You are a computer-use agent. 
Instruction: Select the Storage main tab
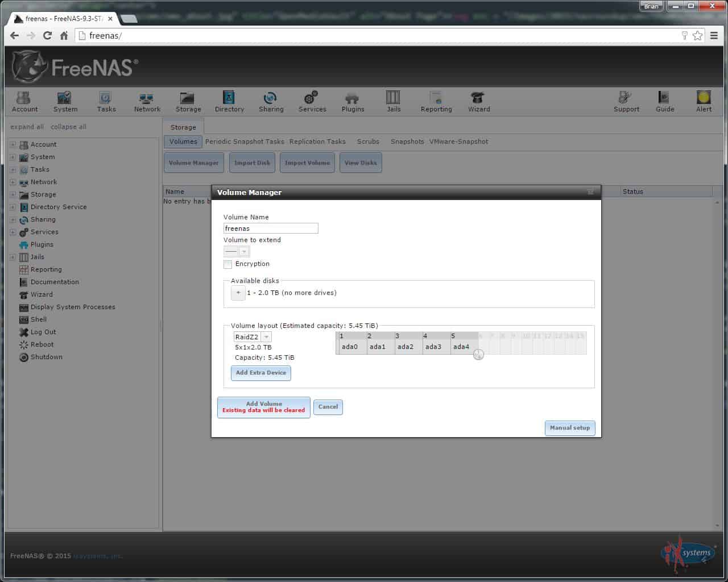[x=183, y=127]
